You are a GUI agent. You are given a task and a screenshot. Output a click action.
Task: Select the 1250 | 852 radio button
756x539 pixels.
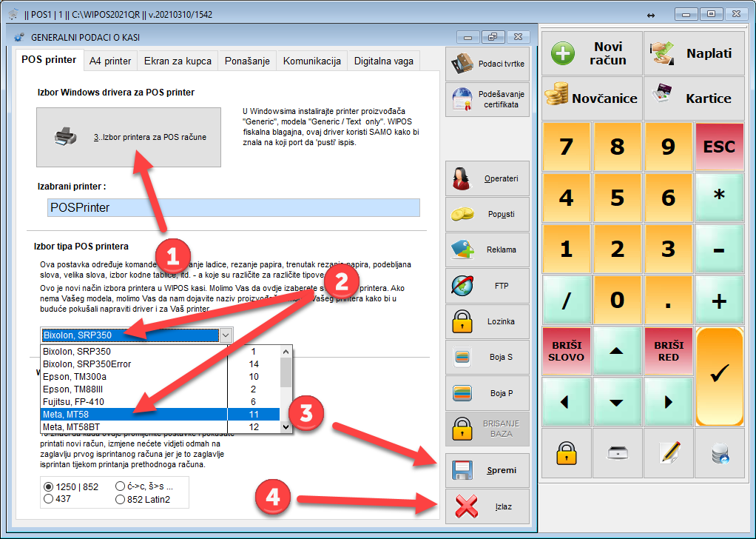coord(49,487)
